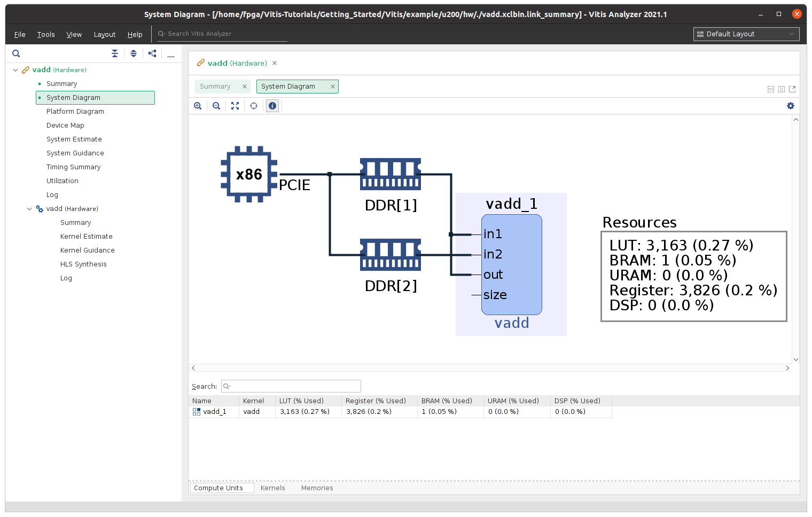Open the View menu

click(x=74, y=34)
